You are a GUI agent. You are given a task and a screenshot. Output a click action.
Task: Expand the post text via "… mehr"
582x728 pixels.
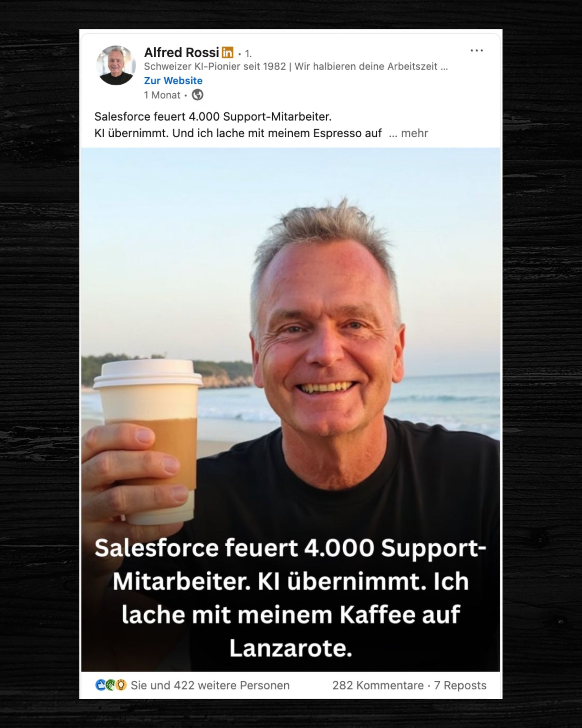click(x=409, y=133)
